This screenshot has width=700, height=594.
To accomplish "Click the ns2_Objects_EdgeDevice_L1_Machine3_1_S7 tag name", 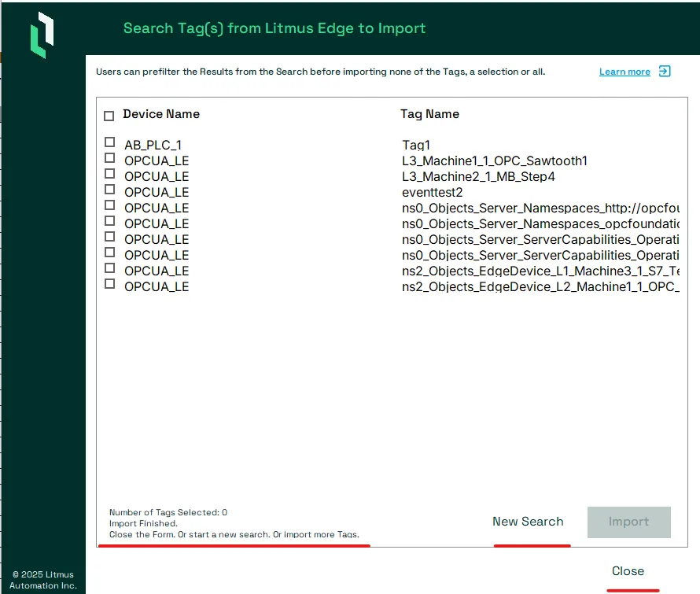I will [x=540, y=271].
